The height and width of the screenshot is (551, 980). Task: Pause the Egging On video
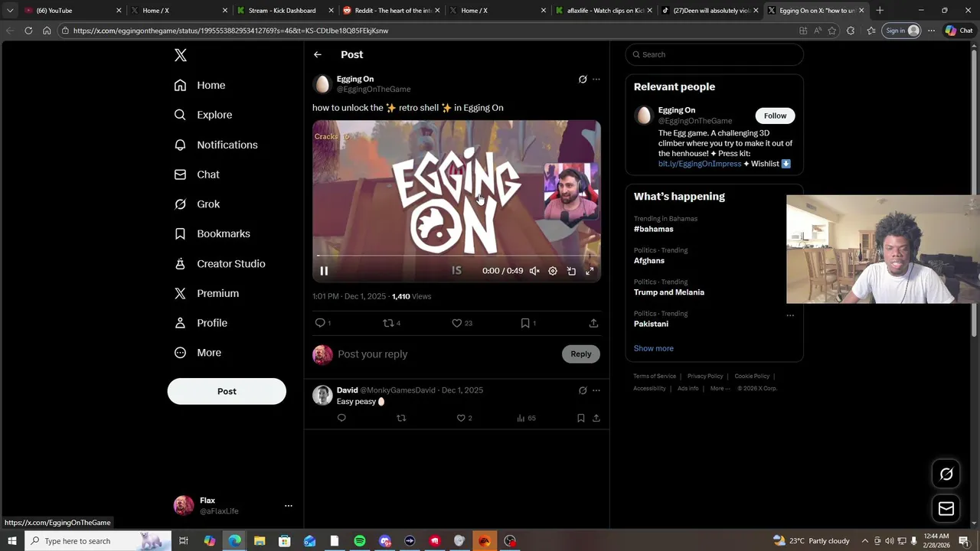[x=324, y=271]
